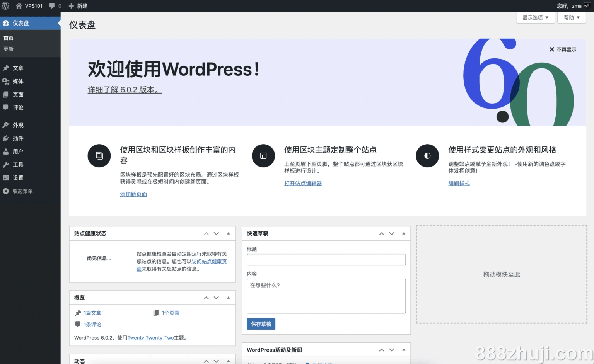This screenshot has width=594, height=364.
Task: Click the 工具 wrench icon in sidebar
Action: coord(6,165)
